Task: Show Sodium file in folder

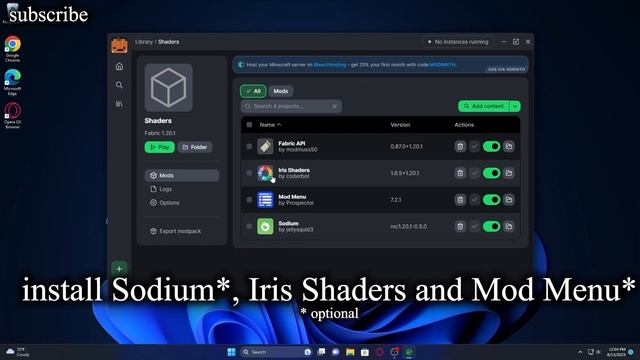Action: (509, 226)
